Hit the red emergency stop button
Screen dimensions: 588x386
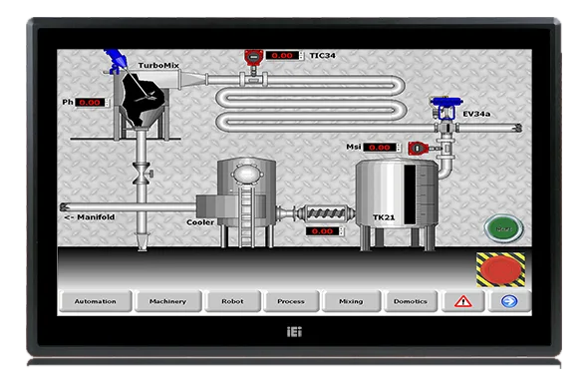(500, 269)
